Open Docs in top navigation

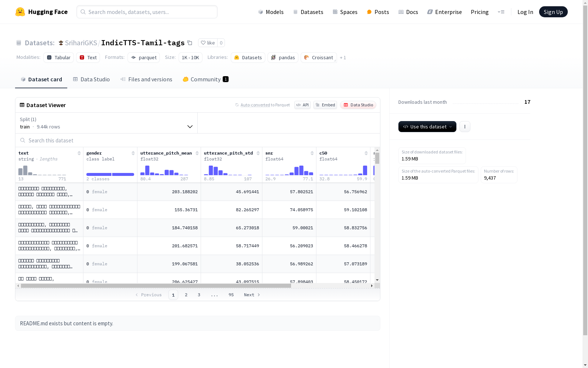click(408, 12)
